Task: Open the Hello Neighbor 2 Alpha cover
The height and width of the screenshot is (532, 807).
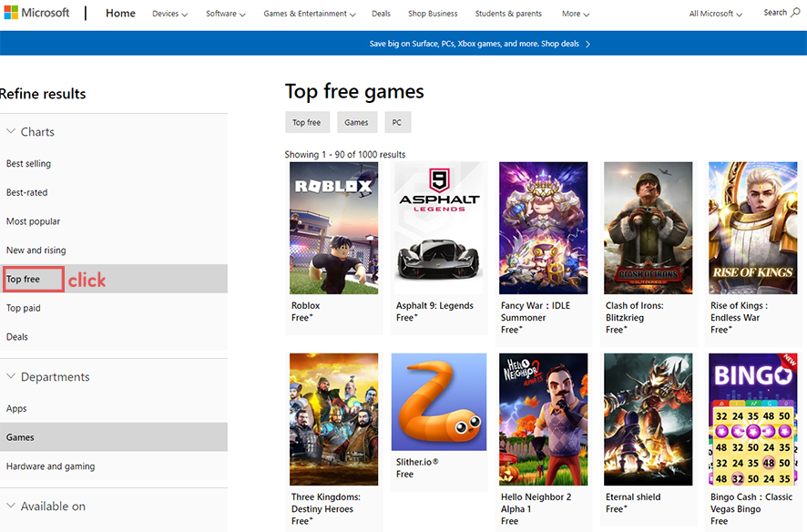Action: (x=543, y=419)
